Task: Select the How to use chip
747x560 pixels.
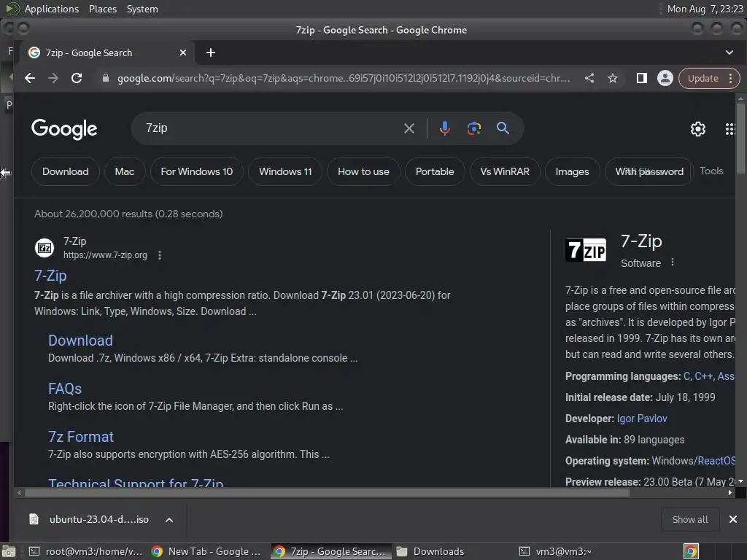Action: tap(363, 171)
